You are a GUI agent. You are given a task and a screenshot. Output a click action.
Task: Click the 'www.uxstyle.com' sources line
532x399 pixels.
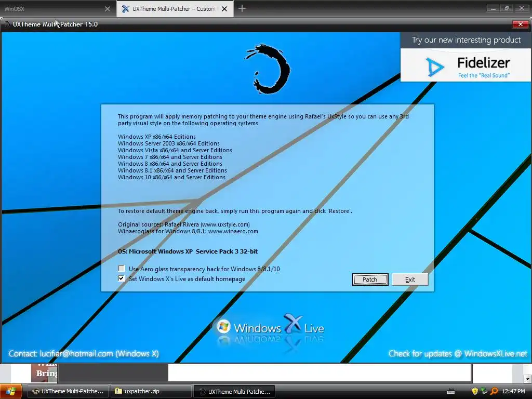[x=184, y=224]
